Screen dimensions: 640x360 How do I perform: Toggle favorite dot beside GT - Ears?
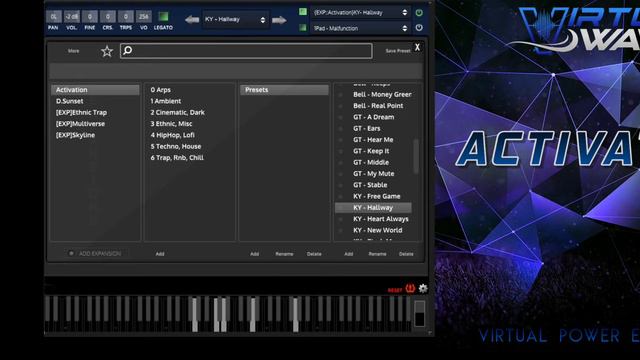click(340, 129)
